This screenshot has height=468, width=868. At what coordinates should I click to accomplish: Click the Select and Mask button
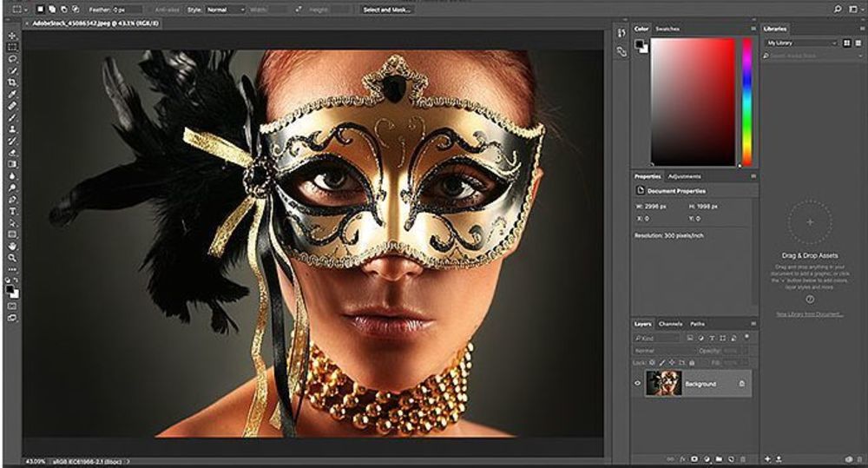[x=386, y=10]
